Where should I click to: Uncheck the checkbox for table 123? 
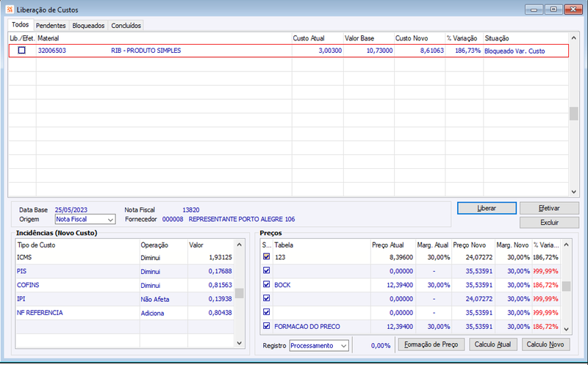pos(266,257)
